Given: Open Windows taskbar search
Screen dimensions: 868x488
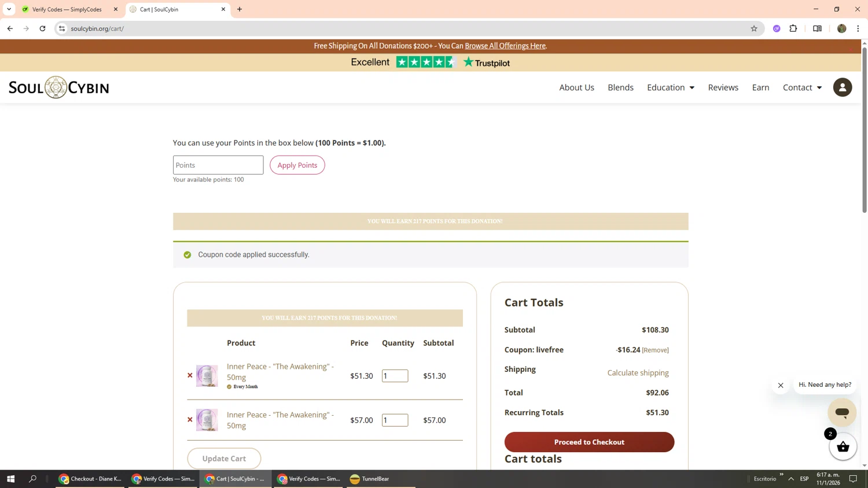Looking at the screenshot, I should click(32, 479).
